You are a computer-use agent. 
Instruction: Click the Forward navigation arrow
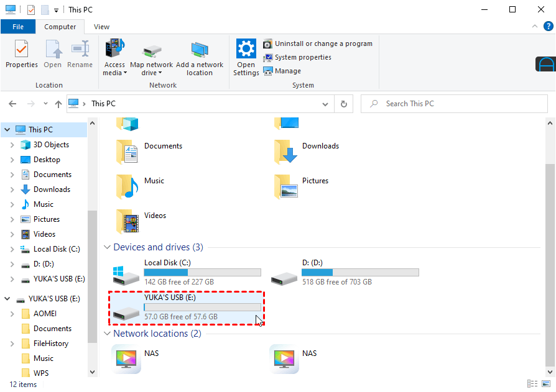pyautogui.click(x=31, y=104)
